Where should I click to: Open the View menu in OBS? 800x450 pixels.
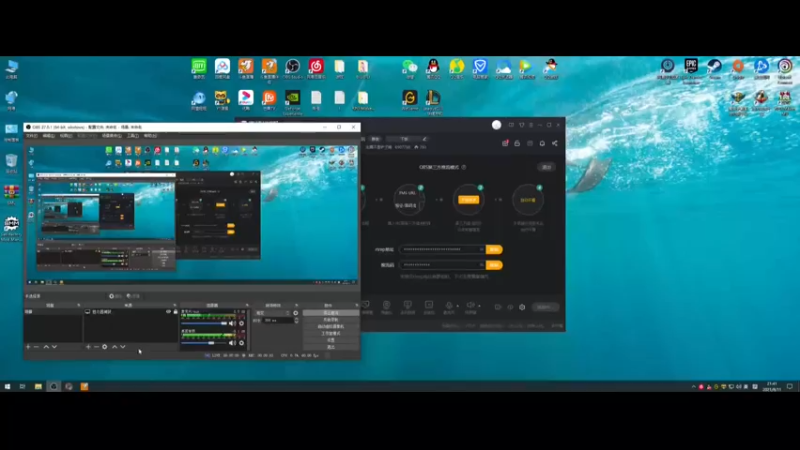[x=66, y=136]
